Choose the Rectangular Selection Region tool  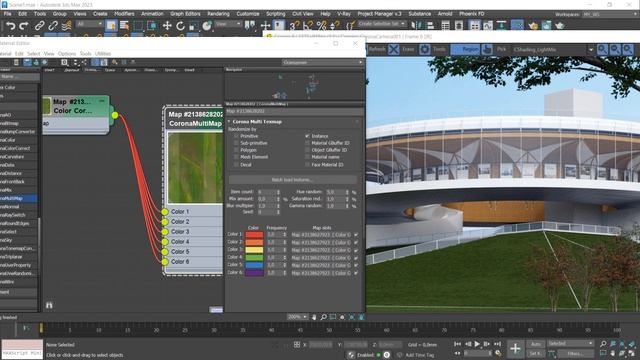(x=138, y=26)
